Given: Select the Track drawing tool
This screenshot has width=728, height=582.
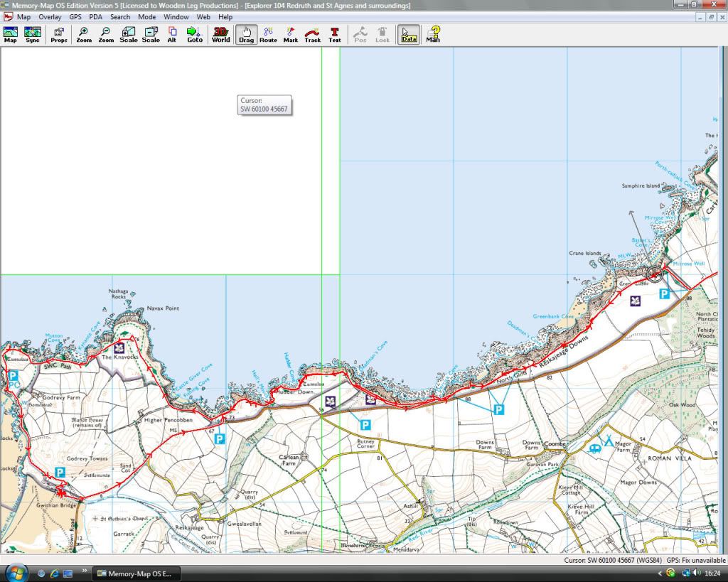Looking at the screenshot, I should tap(313, 35).
